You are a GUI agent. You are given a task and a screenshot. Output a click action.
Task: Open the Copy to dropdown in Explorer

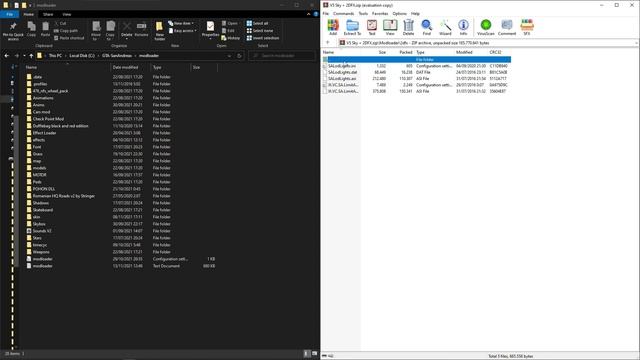pos(110,30)
